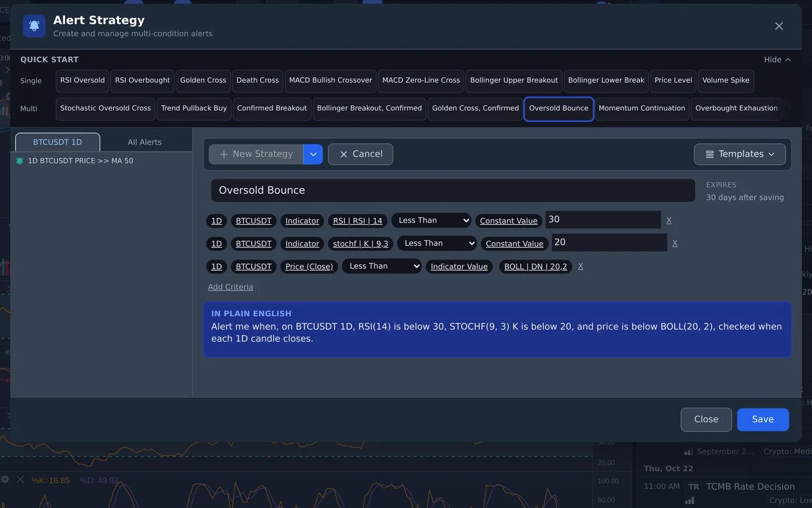Choose the RSI Oversold quick start preset
The image size is (812, 508).
(x=82, y=81)
